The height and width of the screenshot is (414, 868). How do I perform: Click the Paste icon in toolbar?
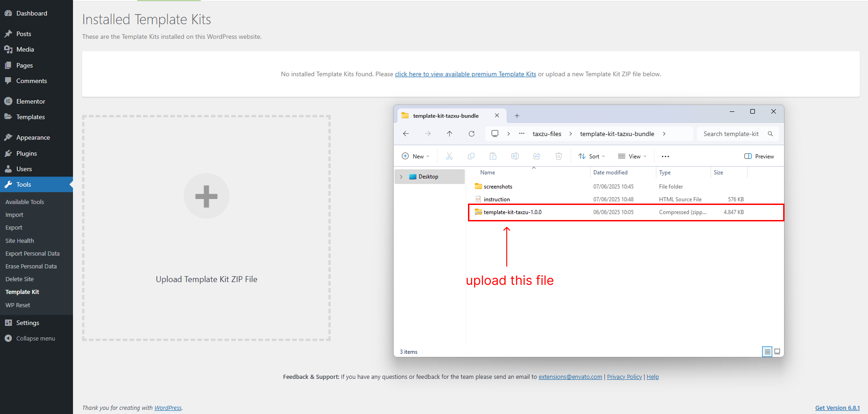[x=493, y=156]
